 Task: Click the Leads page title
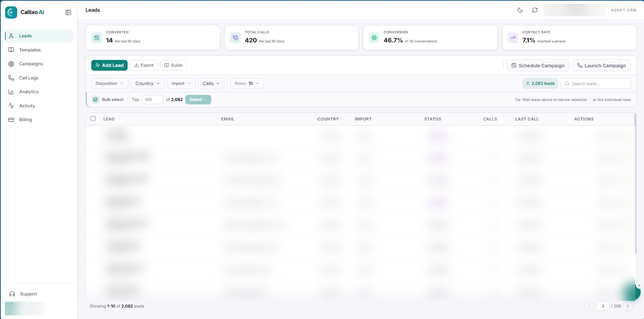click(93, 10)
